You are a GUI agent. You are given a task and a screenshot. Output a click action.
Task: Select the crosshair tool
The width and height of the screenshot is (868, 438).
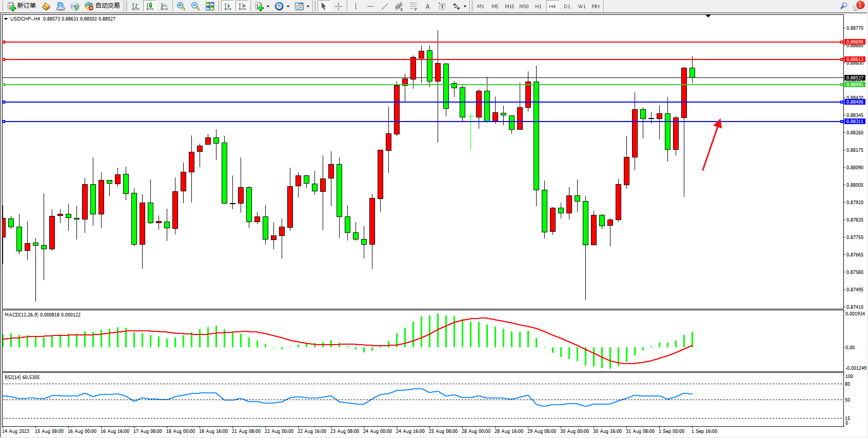339,6
